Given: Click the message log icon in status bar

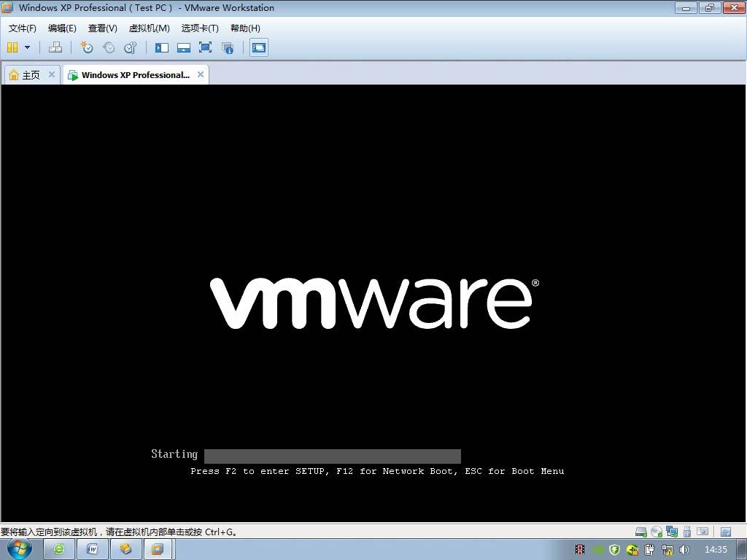Looking at the screenshot, I should pos(726,532).
